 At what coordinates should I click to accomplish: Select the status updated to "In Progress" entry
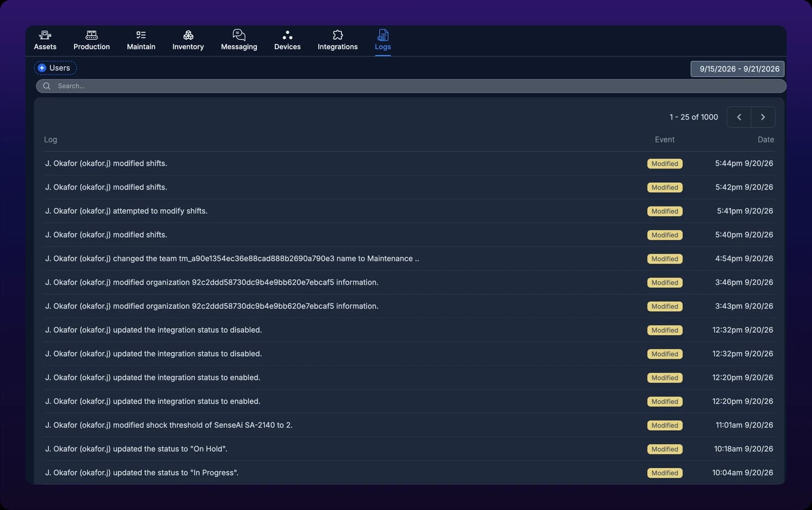point(408,472)
